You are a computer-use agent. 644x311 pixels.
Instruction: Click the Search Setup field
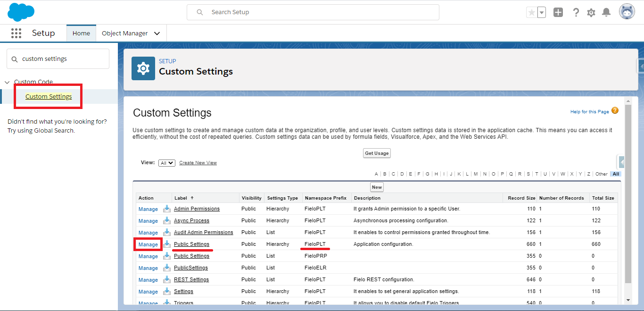pyautogui.click(x=313, y=12)
